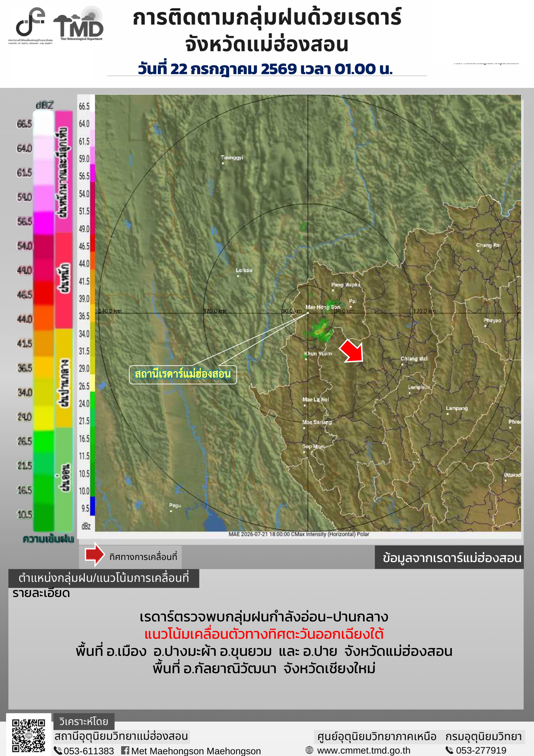Click the สถานีเรดาร์แม่ฮ่องสอน callout label
Screen dimensions: 534x756
coord(183,375)
